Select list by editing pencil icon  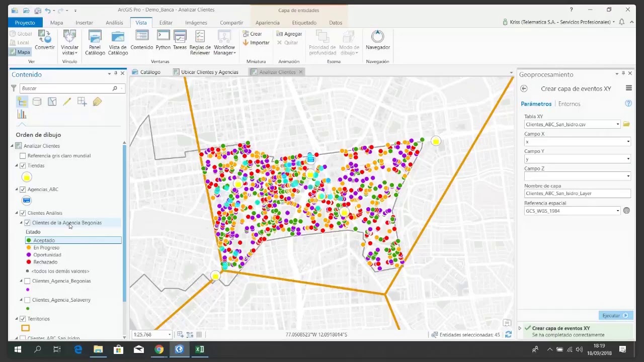67,102
